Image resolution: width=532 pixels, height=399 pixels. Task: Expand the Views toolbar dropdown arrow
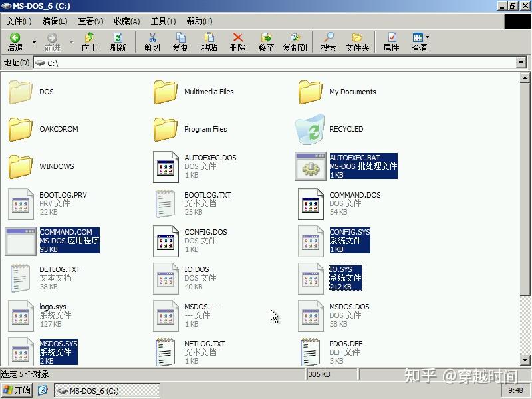(x=427, y=37)
